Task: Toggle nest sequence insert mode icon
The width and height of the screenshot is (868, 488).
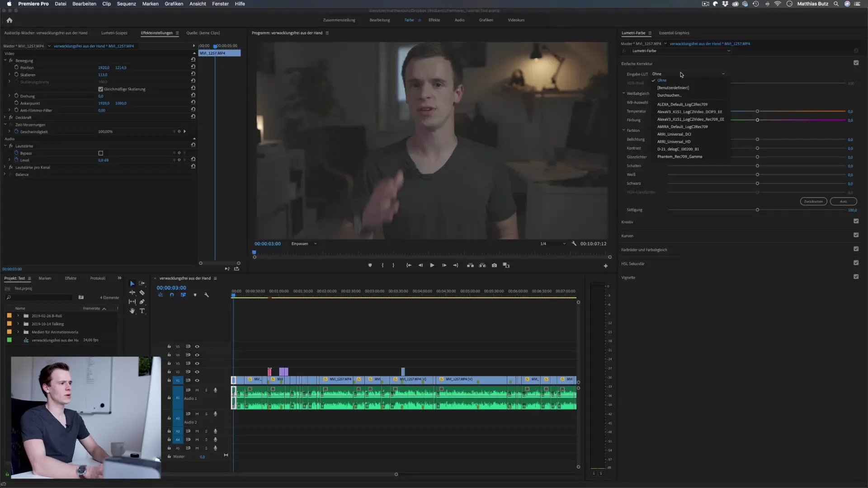Action: point(160,295)
